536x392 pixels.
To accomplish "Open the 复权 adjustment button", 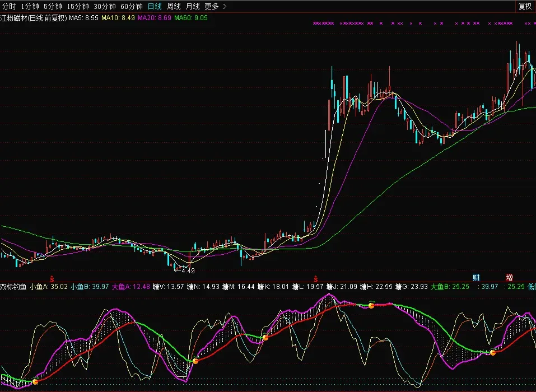I will point(525,7).
